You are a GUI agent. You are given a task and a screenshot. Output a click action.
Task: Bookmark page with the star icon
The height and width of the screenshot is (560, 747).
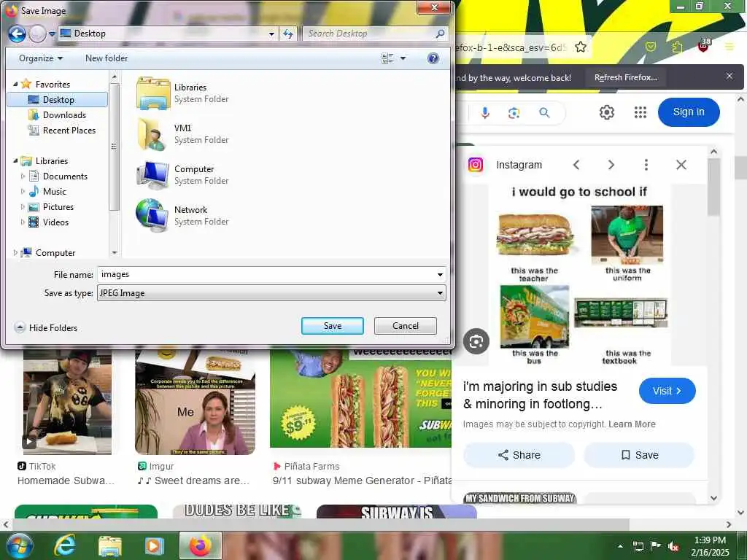(x=580, y=47)
